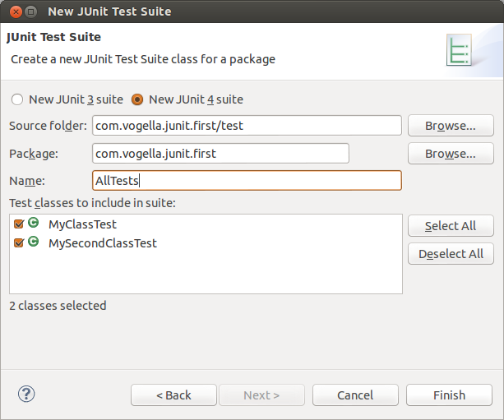Focus the Name field containing AllTests
This screenshot has height=420, width=504.
click(247, 180)
